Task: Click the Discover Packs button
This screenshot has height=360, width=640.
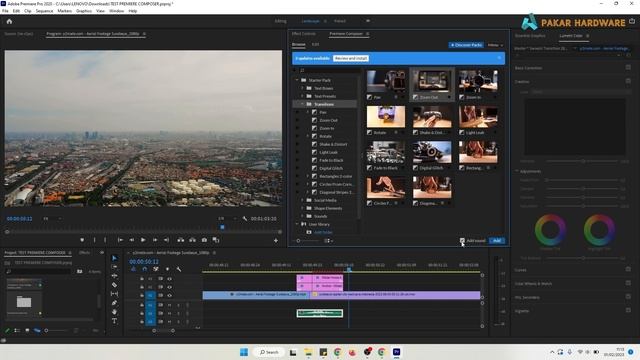Action: pyautogui.click(x=466, y=45)
